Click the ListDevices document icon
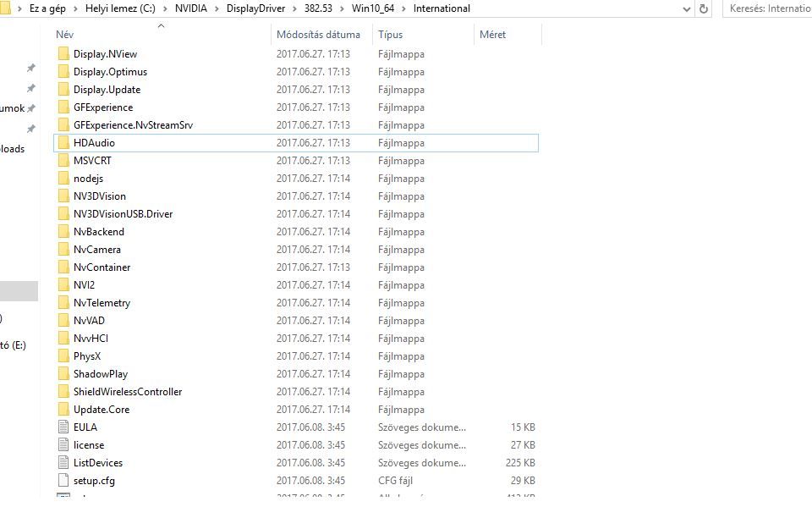Image resolution: width=812 pixels, height=507 pixels. pyautogui.click(x=63, y=462)
